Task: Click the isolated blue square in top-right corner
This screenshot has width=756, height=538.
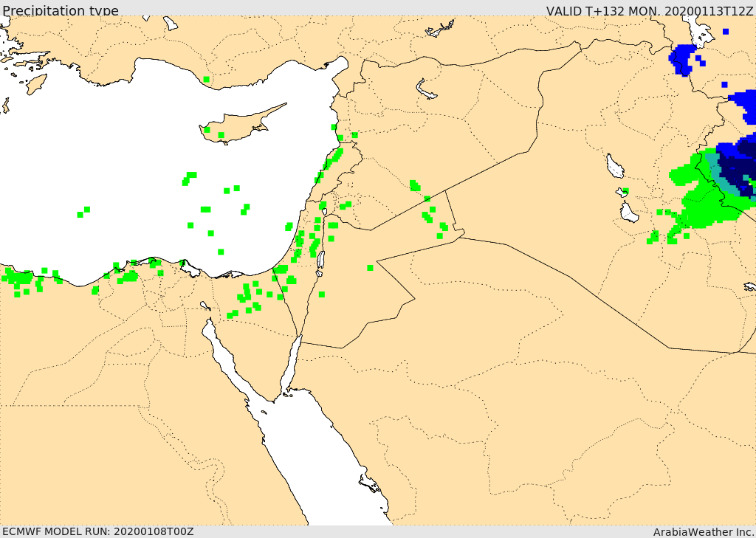Action: tap(726, 32)
